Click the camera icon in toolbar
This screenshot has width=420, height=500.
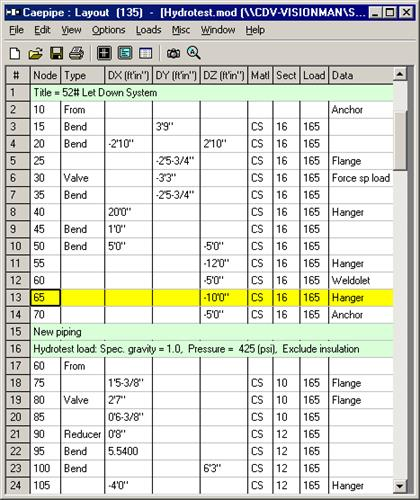[173, 53]
